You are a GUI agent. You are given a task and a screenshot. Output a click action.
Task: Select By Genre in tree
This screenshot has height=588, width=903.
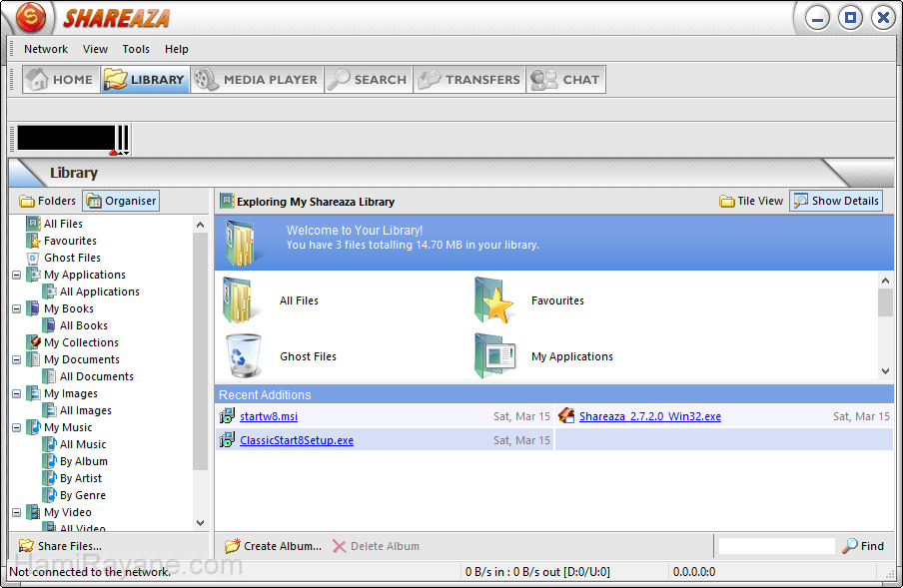pos(83,495)
